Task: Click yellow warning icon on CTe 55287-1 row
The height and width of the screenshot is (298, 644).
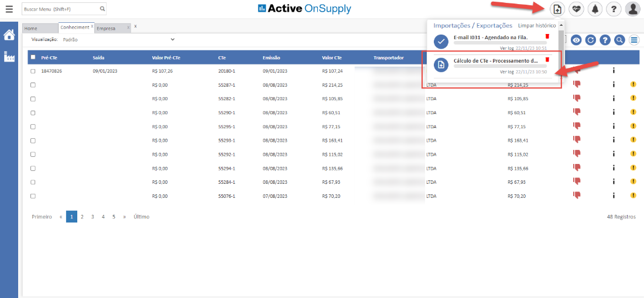Action: [x=633, y=84]
